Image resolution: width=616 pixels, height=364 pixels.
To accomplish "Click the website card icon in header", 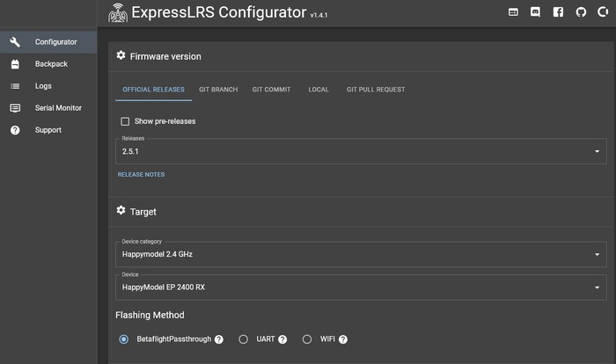I will tap(514, 12).
